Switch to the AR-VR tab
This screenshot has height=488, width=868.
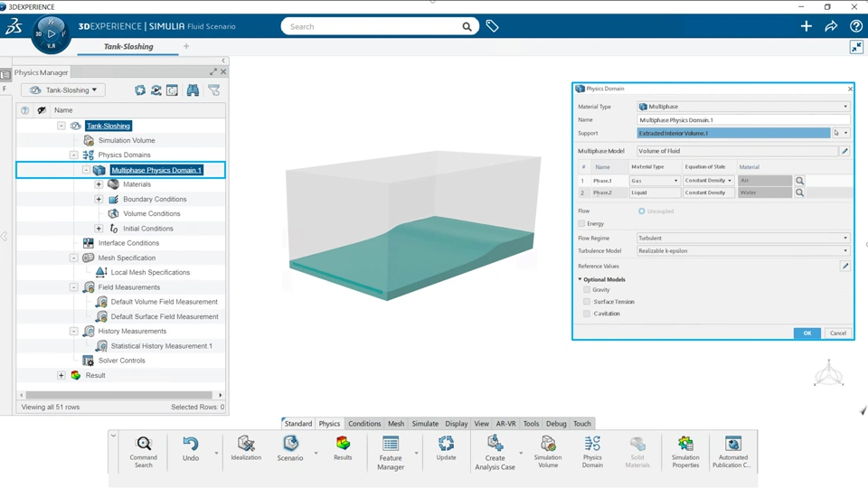[505, 423]
